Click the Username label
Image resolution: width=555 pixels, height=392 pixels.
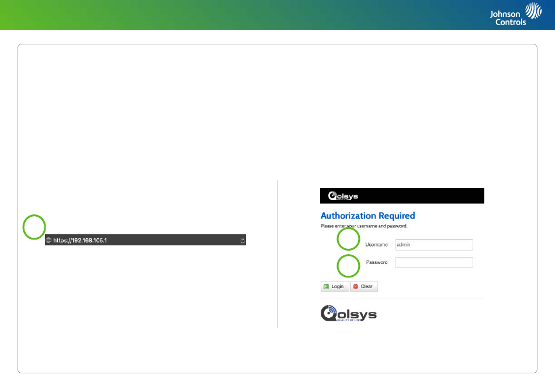pos(376,245)
